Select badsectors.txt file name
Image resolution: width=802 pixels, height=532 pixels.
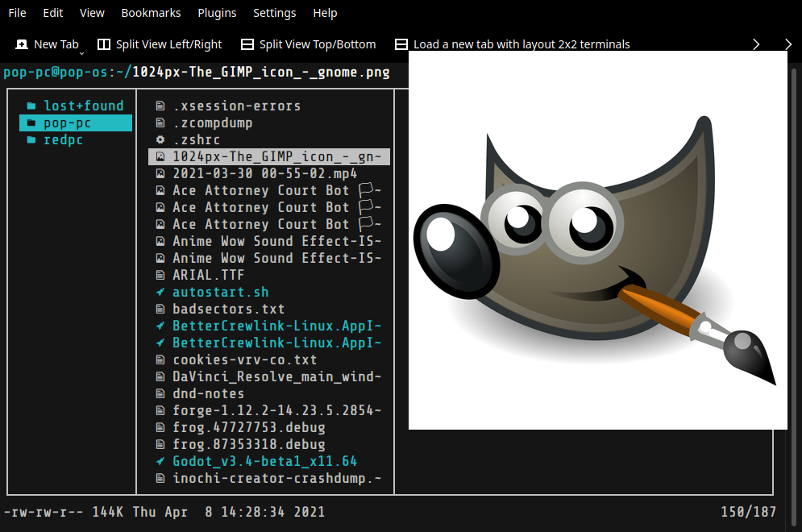pos(229,309)
